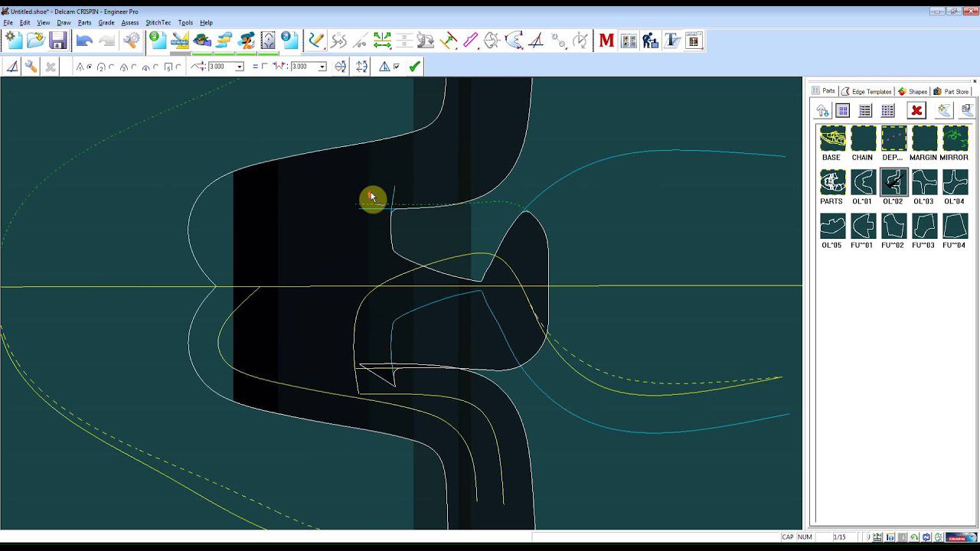
Task: Click the green checkmark confirm icon
Action: [414, 67]
